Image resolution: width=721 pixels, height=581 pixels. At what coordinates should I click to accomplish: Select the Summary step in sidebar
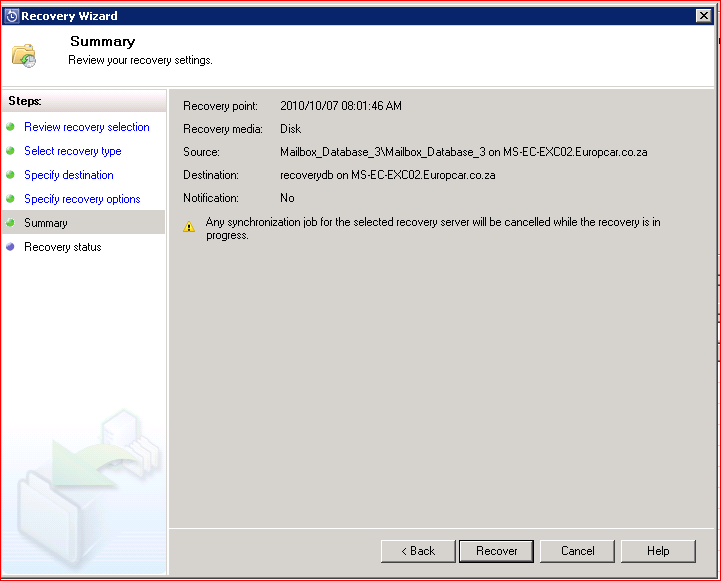tap(46, 223)
